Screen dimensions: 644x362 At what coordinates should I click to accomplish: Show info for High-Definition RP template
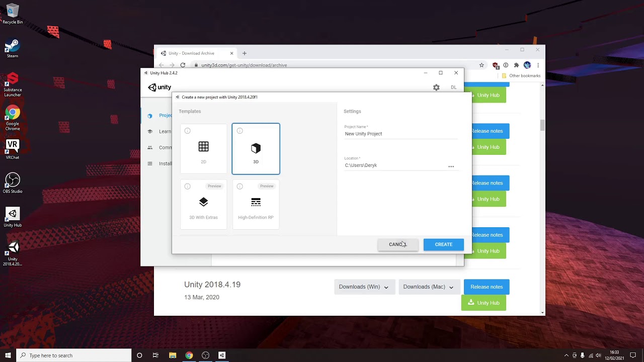tap(240, 186)
